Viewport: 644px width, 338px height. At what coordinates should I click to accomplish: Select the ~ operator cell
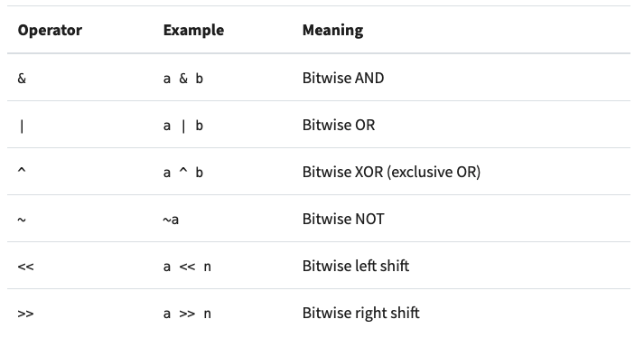(22, 220)
